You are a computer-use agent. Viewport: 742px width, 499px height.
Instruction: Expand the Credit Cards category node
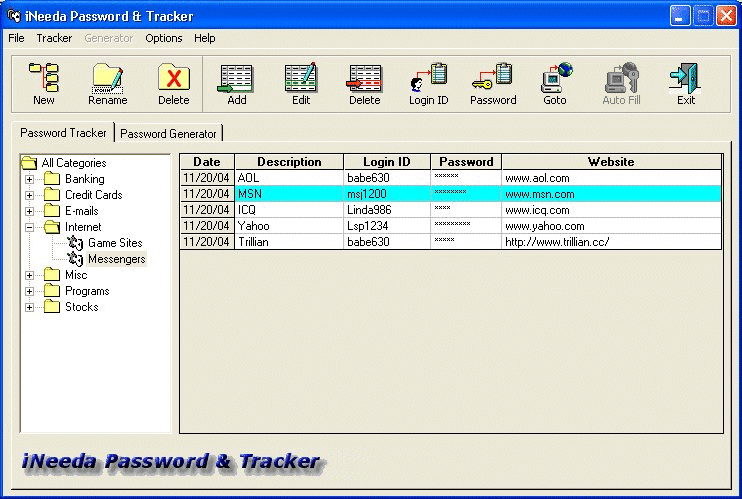pyautogui.click(x=29, y=196)
